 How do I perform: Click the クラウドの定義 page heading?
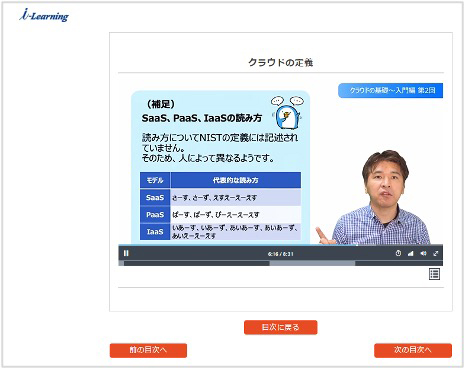[281, 62]
